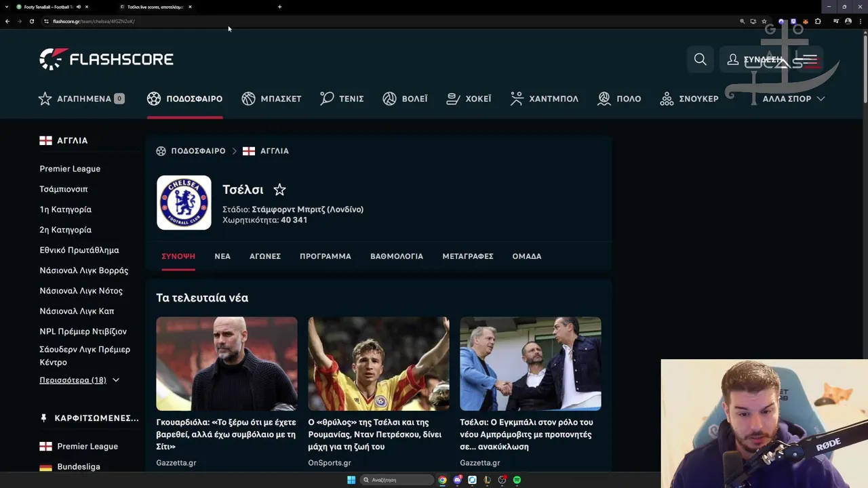Open Chrome from taskbar
868x488 pixels.
click(x=442, y=480)
